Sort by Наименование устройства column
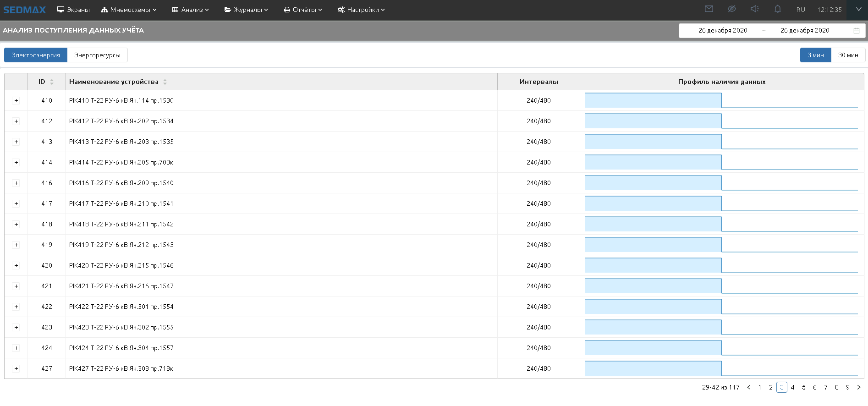 click(x=165, y=82)
